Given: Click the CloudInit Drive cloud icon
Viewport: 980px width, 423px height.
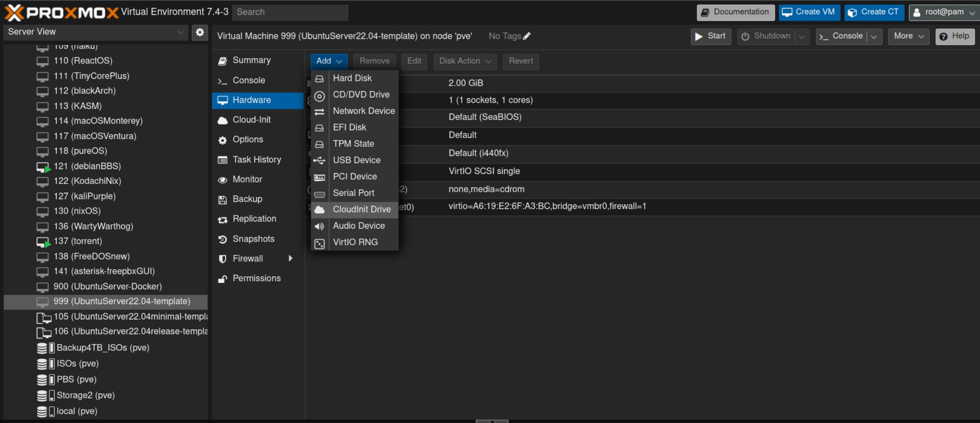Looking at the screenshot, I should (x=320, y=210).
